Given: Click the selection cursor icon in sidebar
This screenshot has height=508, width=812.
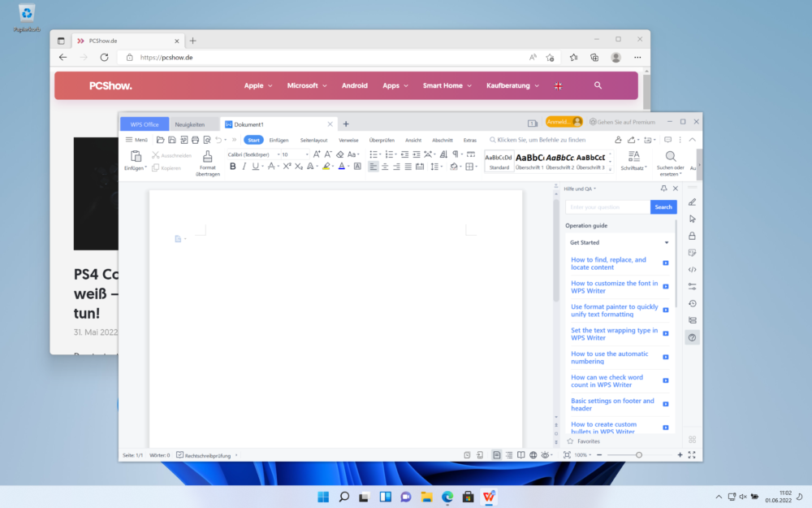Looking at the screenshot, I should coord(693,219).
